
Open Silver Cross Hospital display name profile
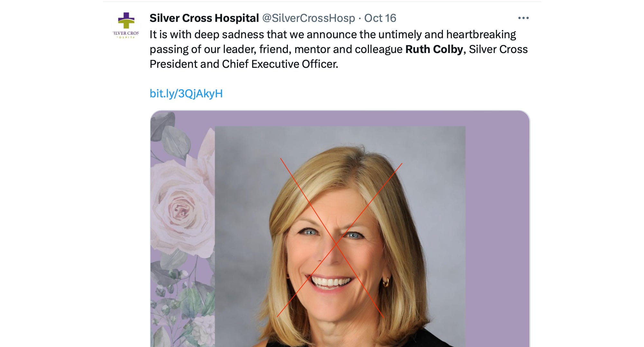204,18
